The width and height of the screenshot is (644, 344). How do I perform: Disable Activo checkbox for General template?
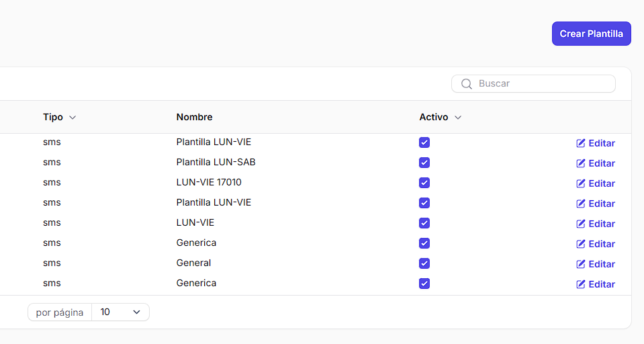click(424, 263)
